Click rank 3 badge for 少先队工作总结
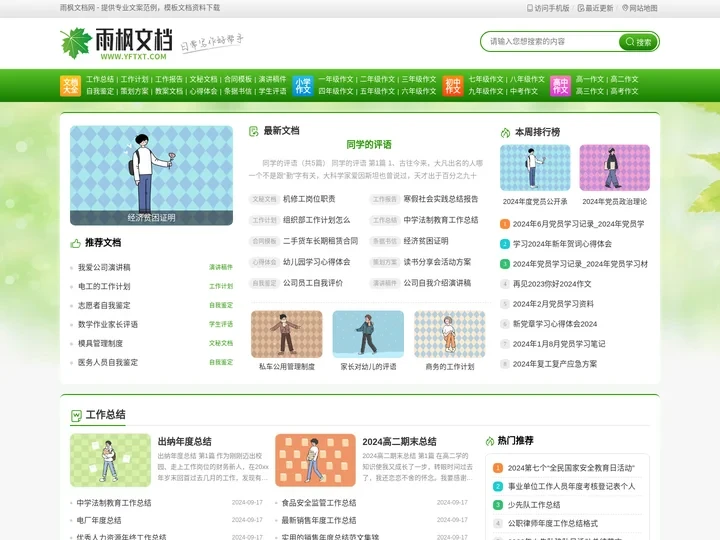 click(498, 505)
